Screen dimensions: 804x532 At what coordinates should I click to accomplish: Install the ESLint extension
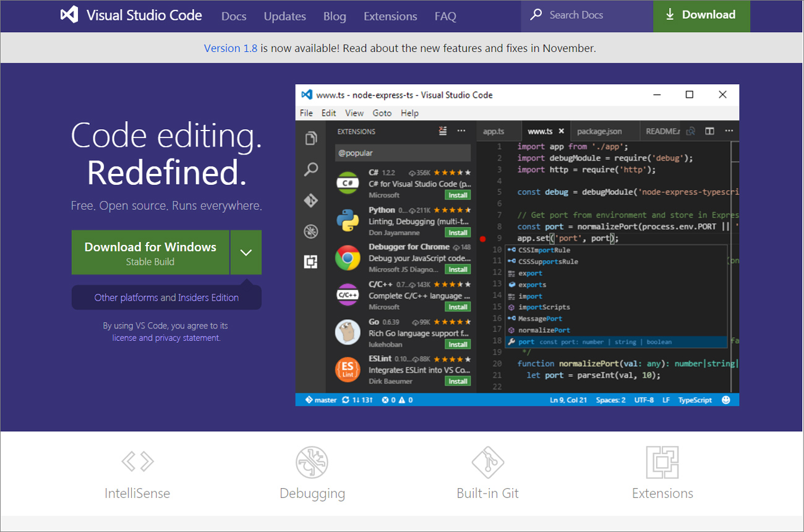[458, 381]
